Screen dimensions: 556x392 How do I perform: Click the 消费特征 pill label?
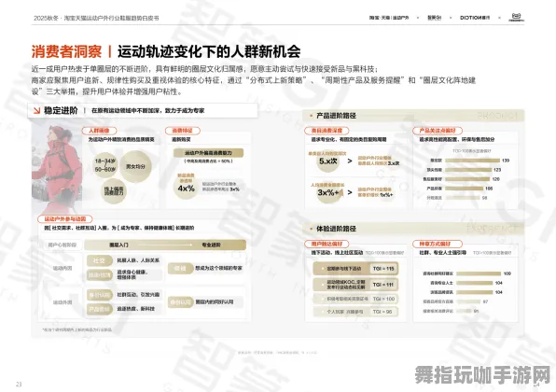coord(182,131)
